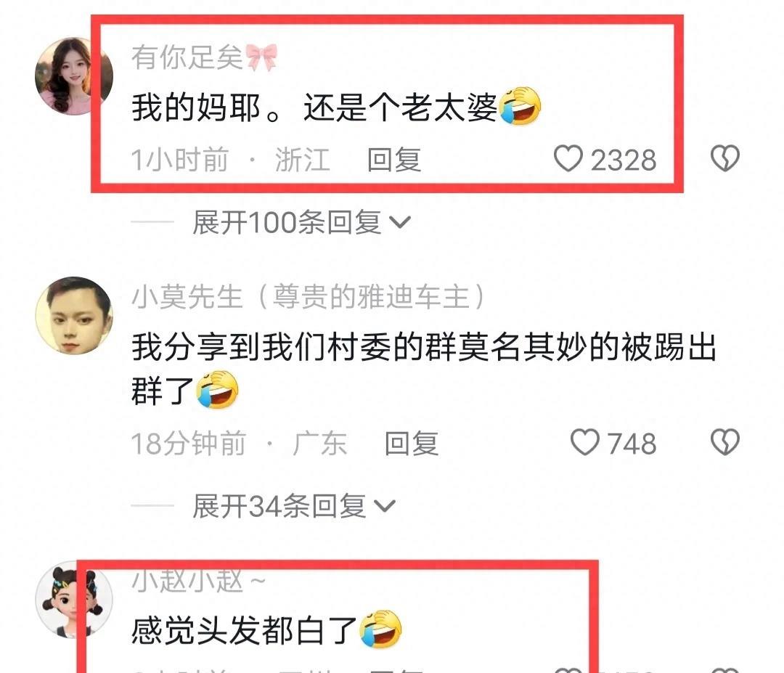Select comment text 我的妈耶。还是个老太婆

336,107
